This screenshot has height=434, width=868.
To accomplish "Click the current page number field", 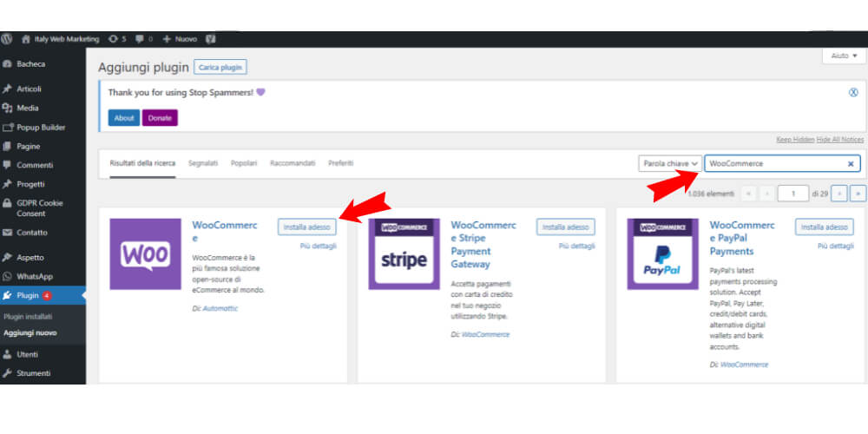I will point(792,194).
